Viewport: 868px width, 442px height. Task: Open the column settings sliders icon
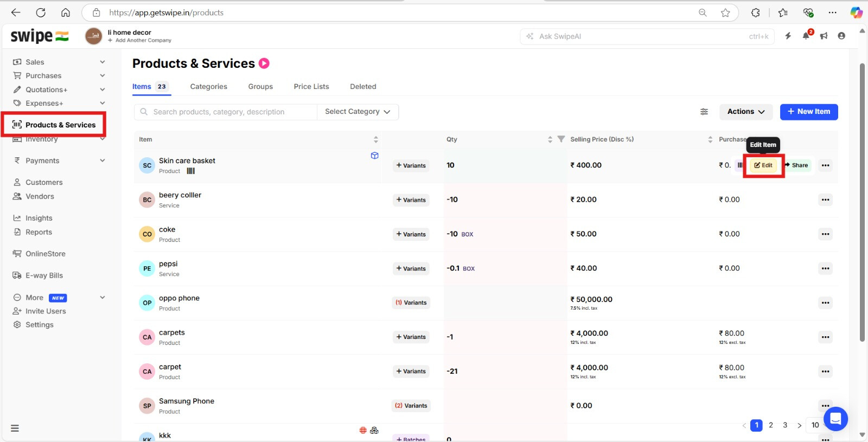(704, 112)
